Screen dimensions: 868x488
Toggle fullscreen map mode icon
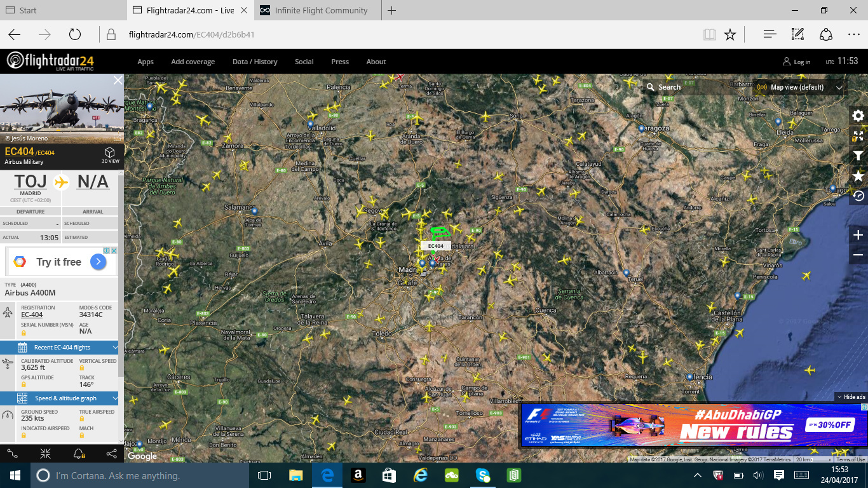tap(858, 136)
